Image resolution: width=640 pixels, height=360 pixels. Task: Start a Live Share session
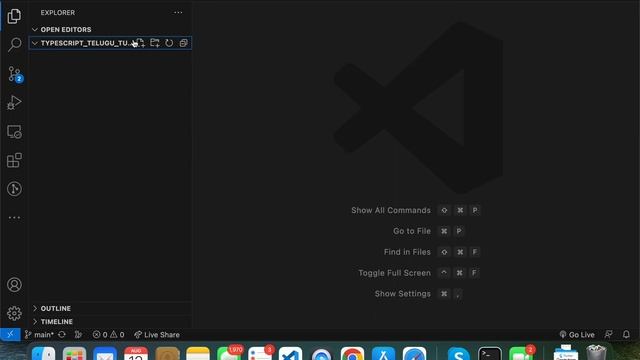[x=157, y=334]
